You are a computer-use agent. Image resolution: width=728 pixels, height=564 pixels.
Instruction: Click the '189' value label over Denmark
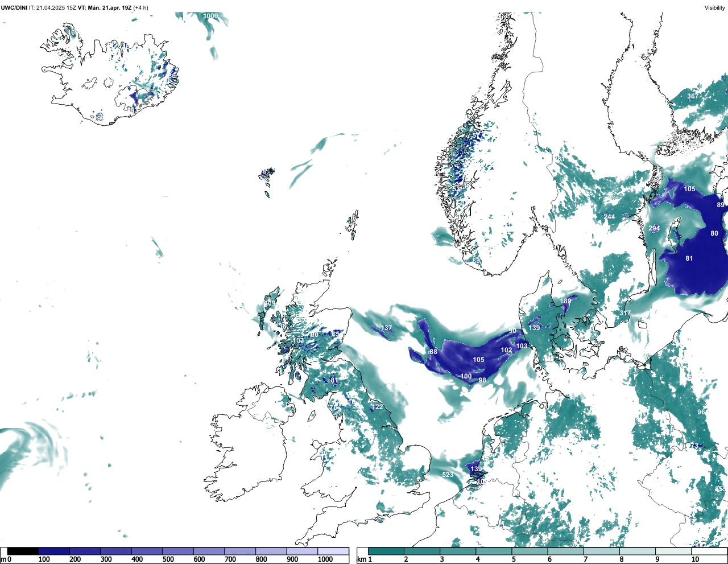click(x=565, y=302)
